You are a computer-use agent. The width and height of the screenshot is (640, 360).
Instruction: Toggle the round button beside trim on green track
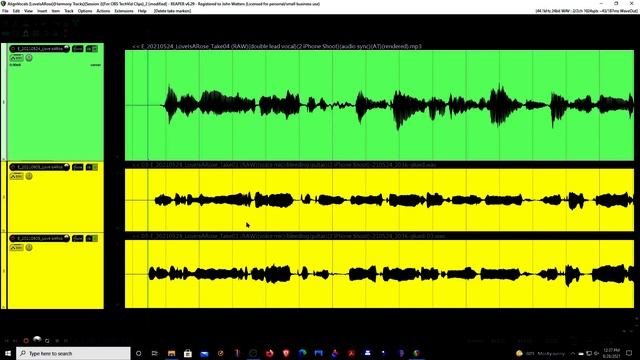[29, 58]
